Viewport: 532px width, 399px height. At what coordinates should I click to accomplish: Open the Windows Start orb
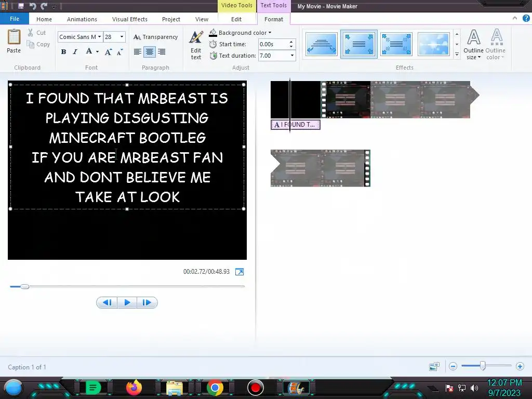(x=14, y=388)
